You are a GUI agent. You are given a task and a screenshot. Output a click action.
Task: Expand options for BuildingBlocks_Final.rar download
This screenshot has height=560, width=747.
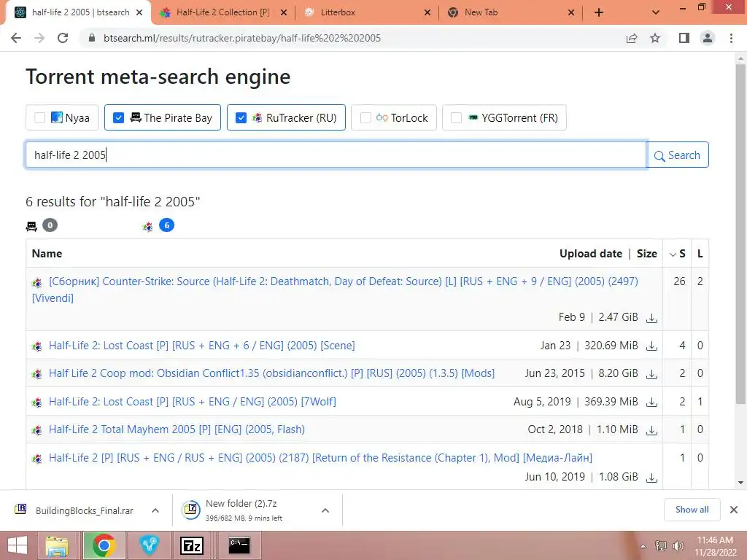click(x=155, y=510)
